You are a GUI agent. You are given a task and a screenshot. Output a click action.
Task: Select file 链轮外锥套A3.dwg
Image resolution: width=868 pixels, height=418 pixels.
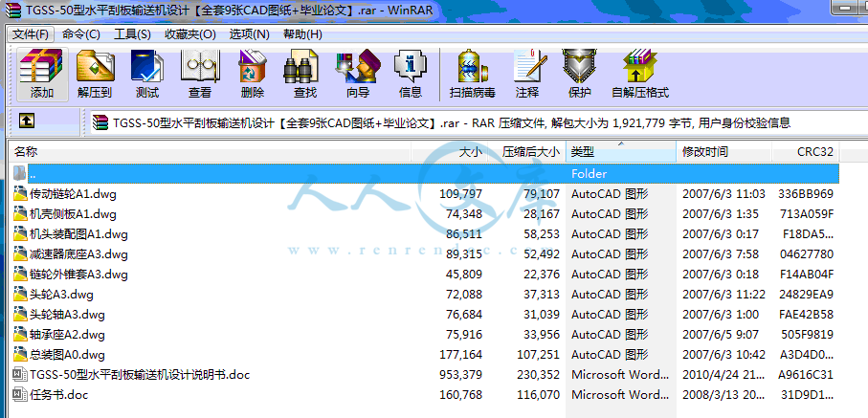[x=78, y=275]
